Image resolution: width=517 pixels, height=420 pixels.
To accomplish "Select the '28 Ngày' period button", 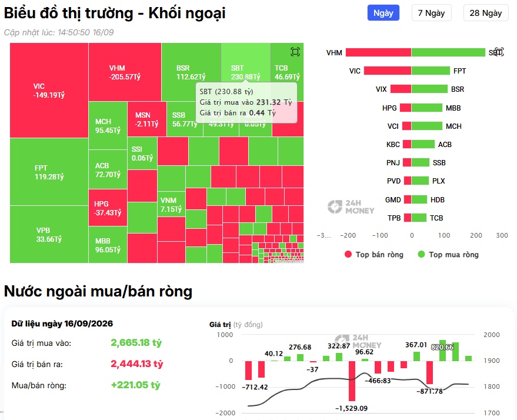I will tap(486, 13).
